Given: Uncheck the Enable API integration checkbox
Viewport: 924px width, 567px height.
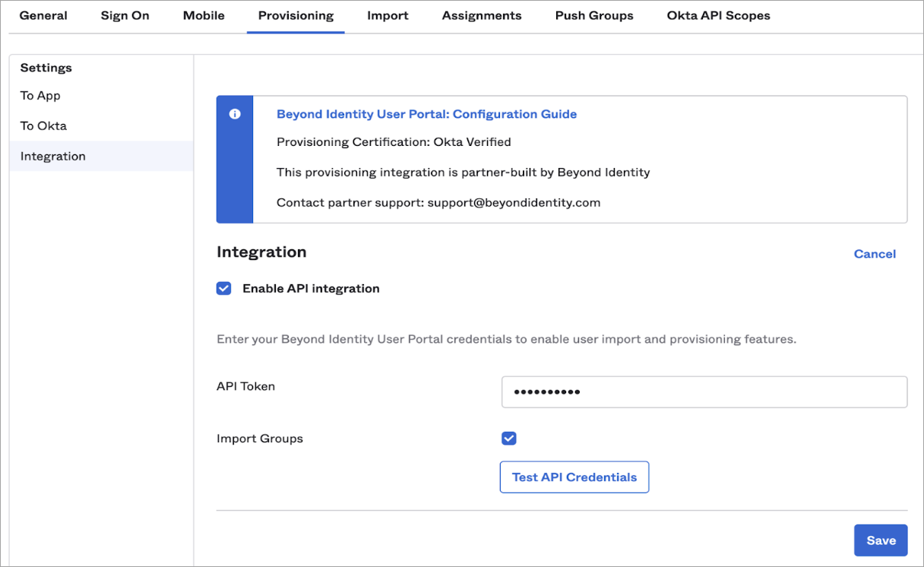Looking at the screenshot, I should click(x=224, y=289).
